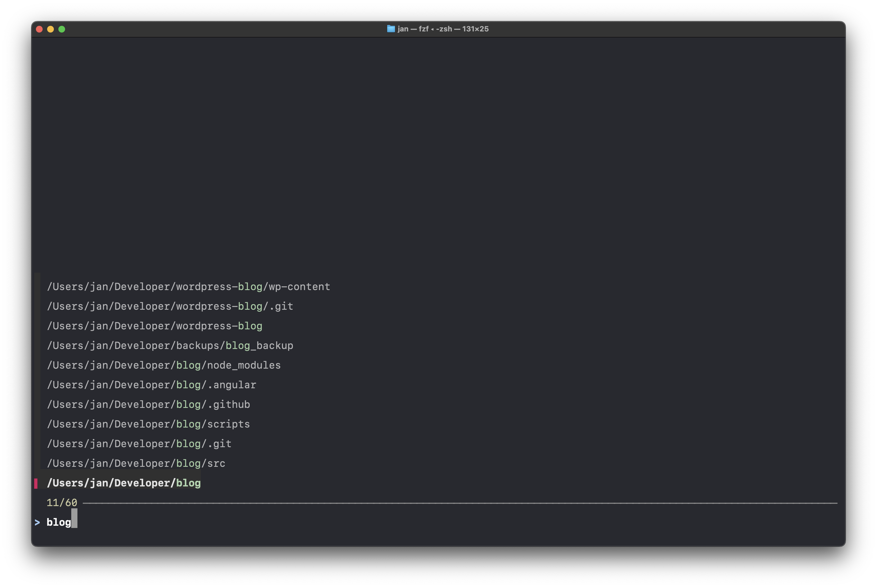Select the wordpress-blog/.git result line
The height and width of the screenshot is (588, 877).
click(x=170, y=306)
